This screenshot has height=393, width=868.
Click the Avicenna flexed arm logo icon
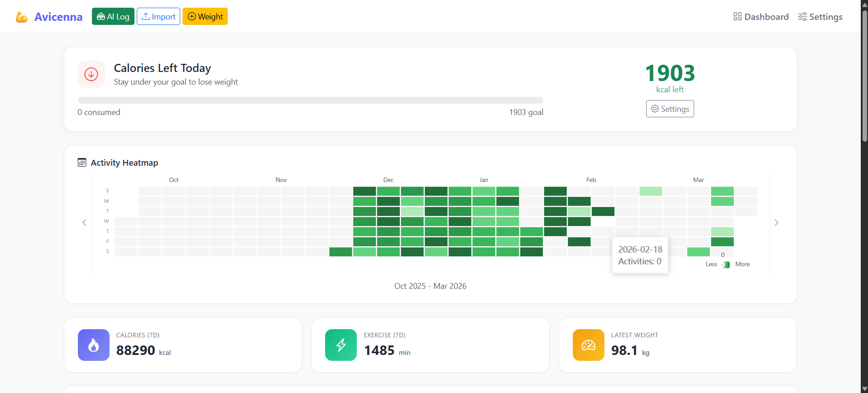(21, 17)
